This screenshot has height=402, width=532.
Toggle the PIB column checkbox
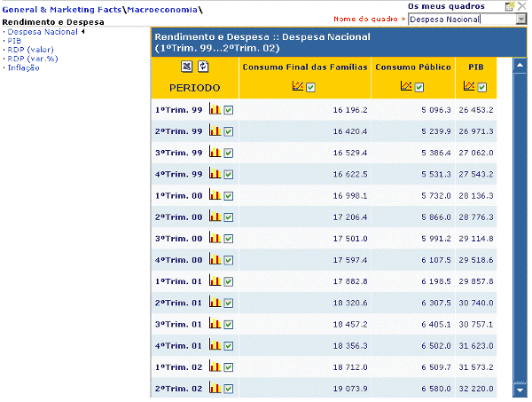[x=482, y=87]
